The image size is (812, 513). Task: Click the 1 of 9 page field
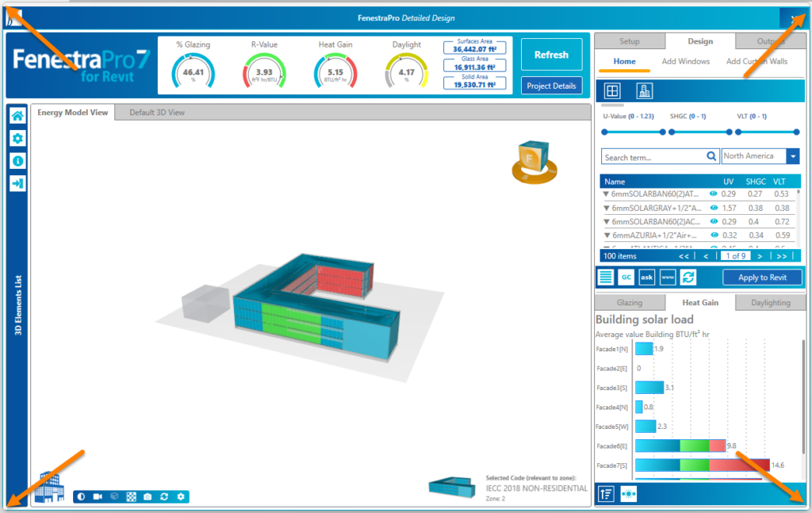click(735, 256)
